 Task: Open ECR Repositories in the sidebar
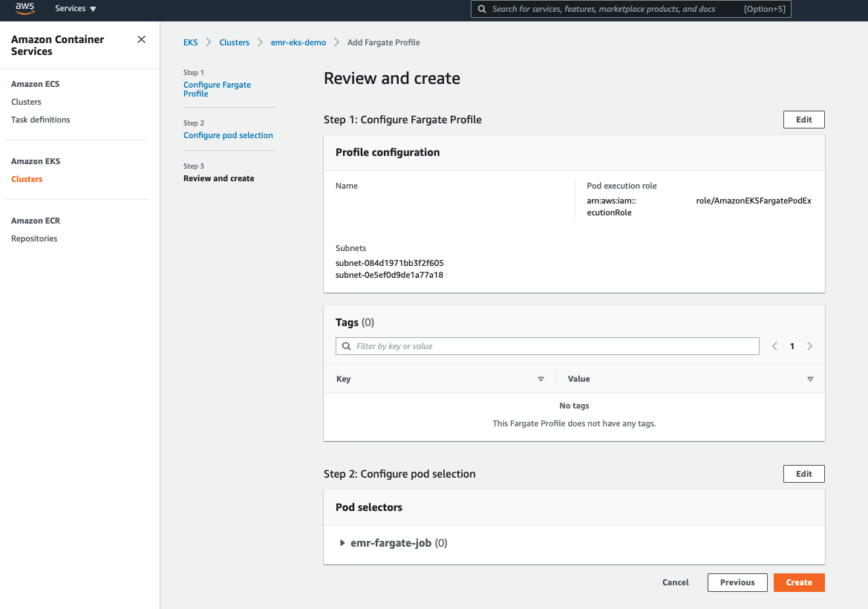[34, 238]
